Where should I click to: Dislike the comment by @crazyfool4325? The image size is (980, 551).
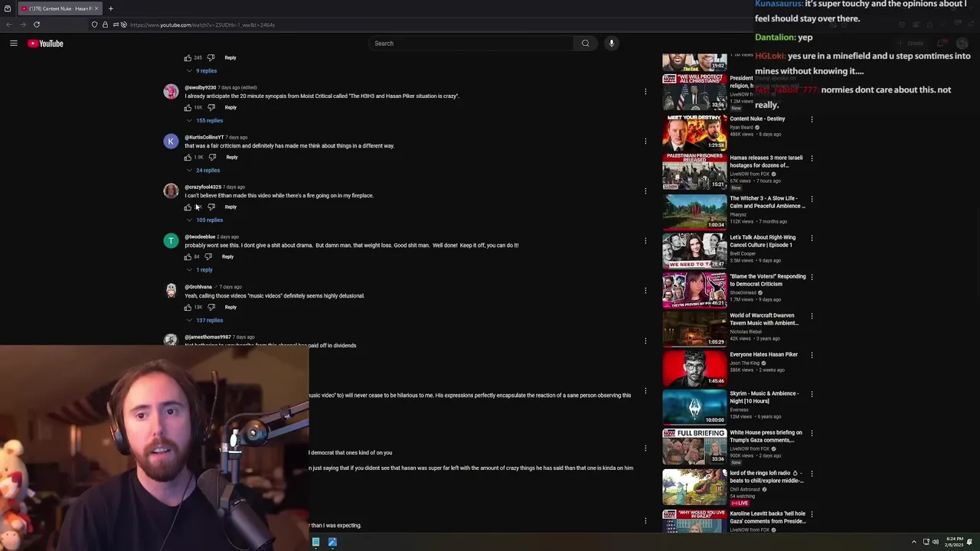click(211, 207)
